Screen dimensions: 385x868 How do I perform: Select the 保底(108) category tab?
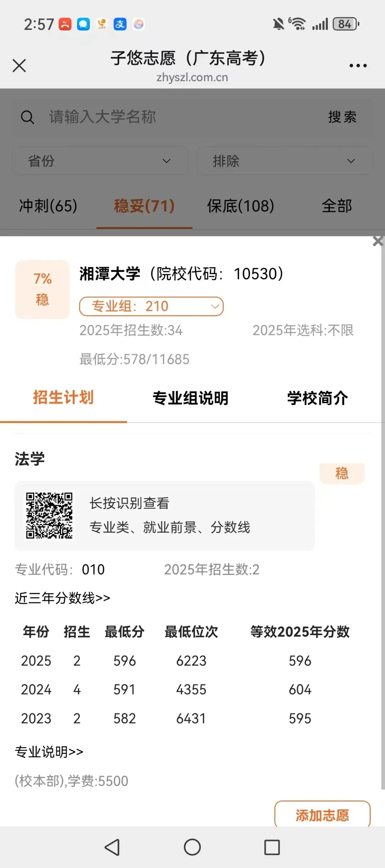(x=241, y=206)
